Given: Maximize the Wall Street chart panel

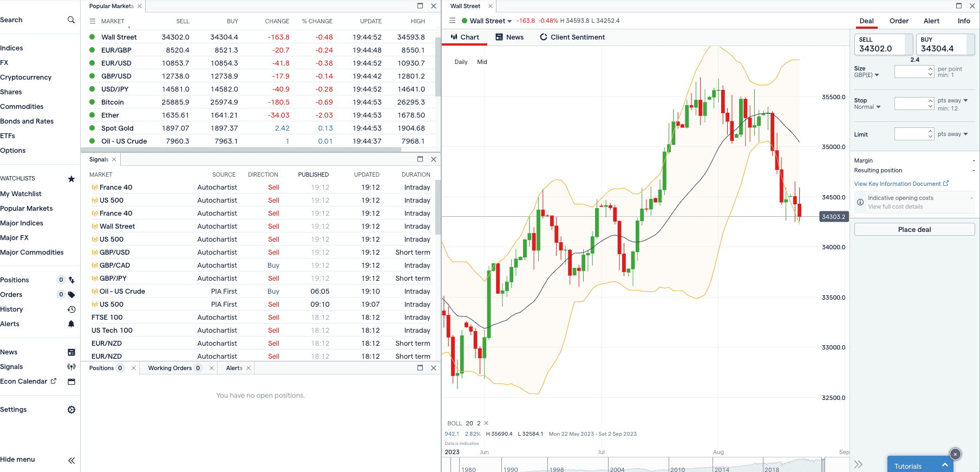Looking at the screenshot, I should tap(959, 6).
